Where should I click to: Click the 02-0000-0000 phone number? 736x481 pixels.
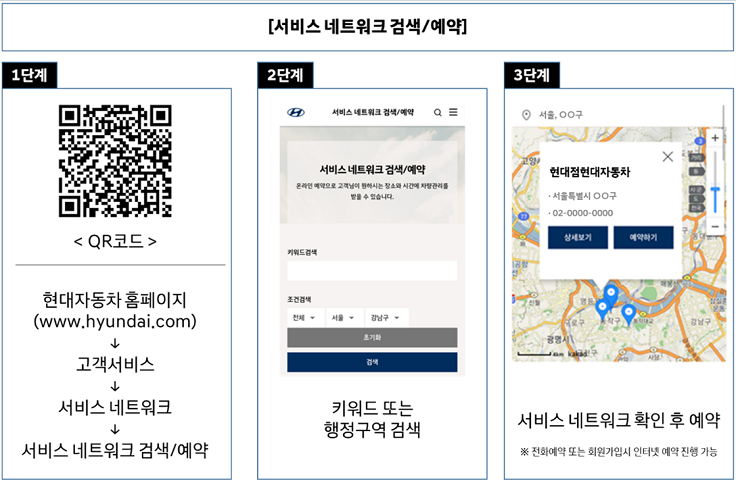pyautogui.click(x=583, y=213)
